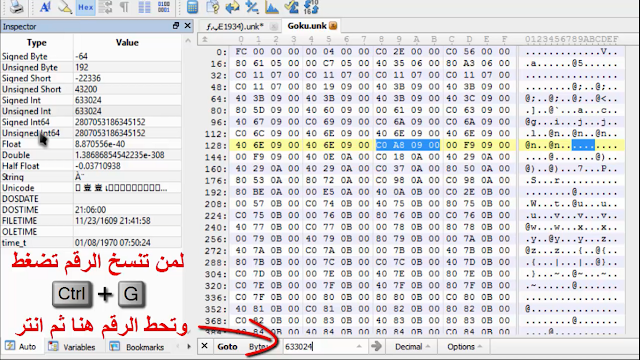Click the Signed Int64 value
Image resolution: width=640 pixels, height=360 pixels.
[x=110, y=122]
